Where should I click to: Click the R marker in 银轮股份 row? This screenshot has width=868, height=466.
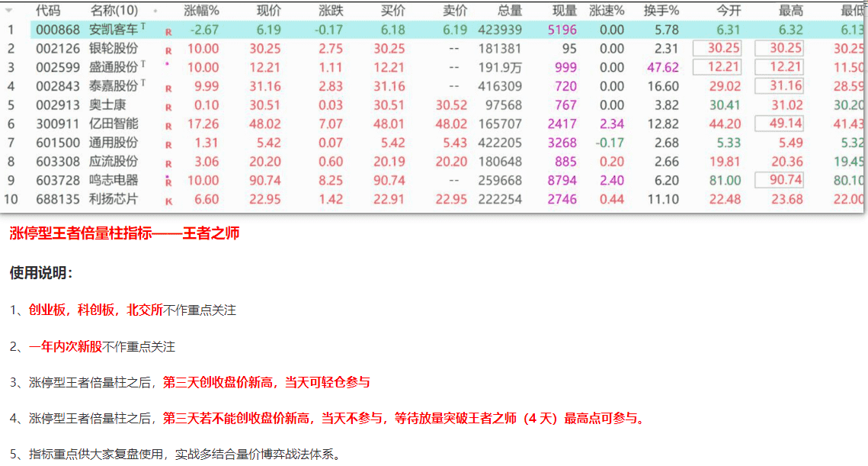click(x=168, y=51)
